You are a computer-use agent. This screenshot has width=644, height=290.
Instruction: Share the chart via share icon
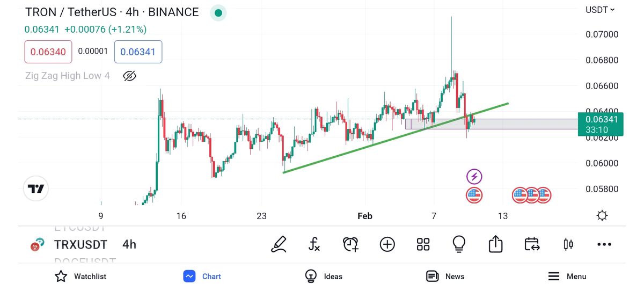(x=495, y=244)
